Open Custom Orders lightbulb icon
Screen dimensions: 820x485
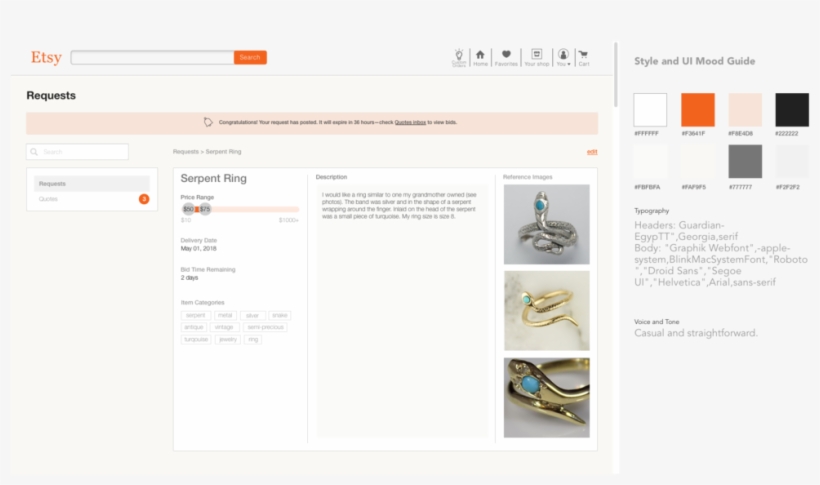coord(459,57)
